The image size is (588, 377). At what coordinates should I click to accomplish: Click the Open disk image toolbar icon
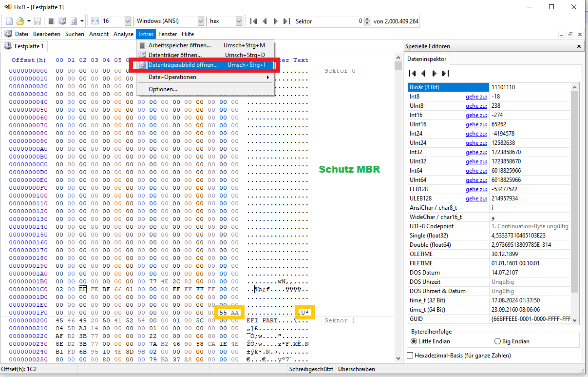tap(74, 21)
